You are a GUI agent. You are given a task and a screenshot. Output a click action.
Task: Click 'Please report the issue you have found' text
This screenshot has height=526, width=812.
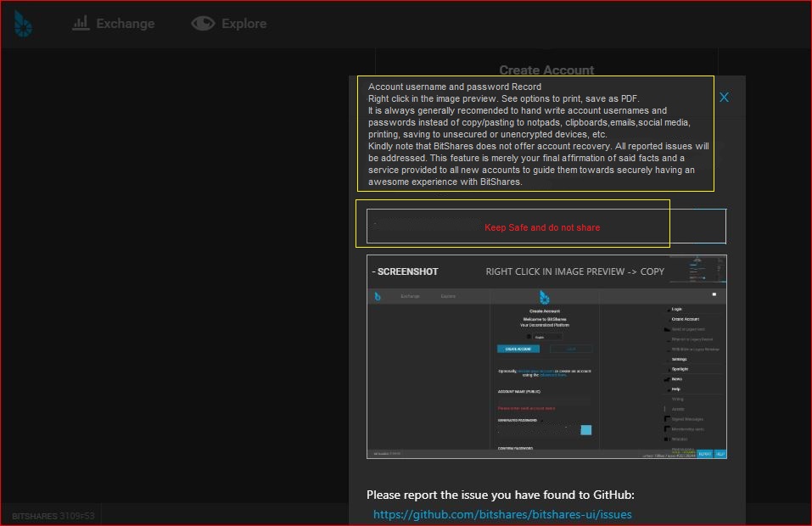(501, 495)
